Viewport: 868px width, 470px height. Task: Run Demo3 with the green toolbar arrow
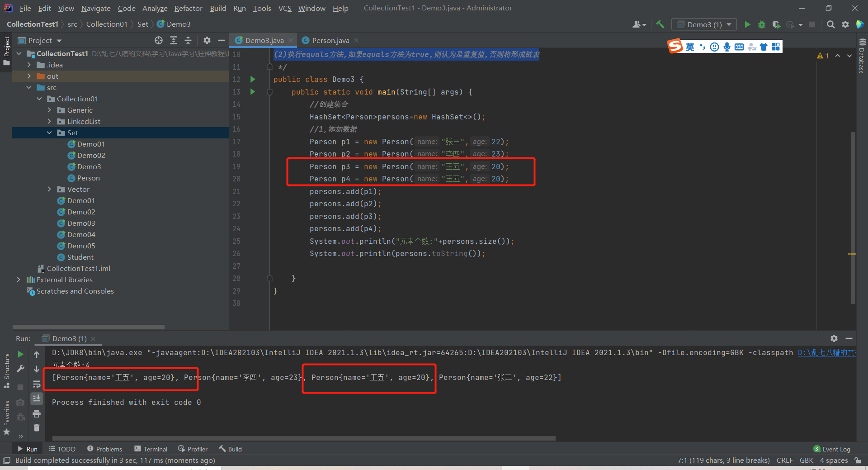(x=747, y=24)
